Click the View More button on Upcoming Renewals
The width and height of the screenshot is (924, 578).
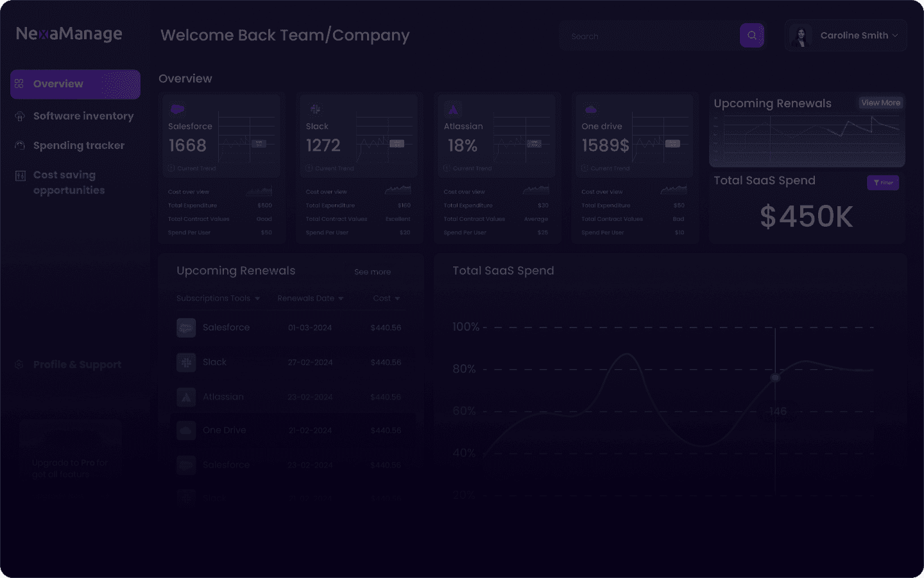click(881, 103)
